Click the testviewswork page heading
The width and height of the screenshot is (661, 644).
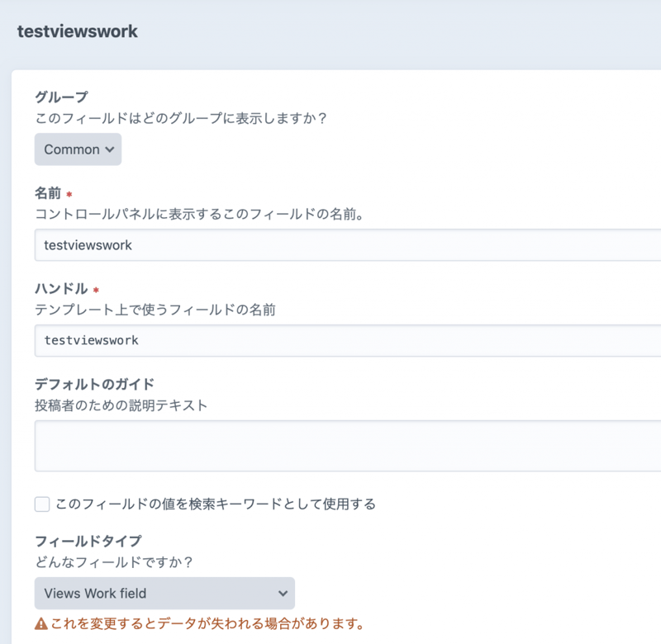click(x=78, y=32)
